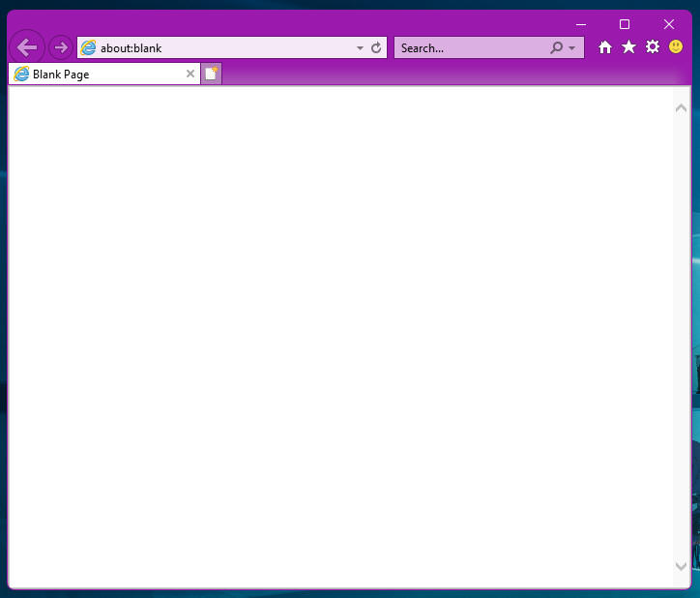
Task: Refresh the page using the reload icon
Action: coord(376,47)
